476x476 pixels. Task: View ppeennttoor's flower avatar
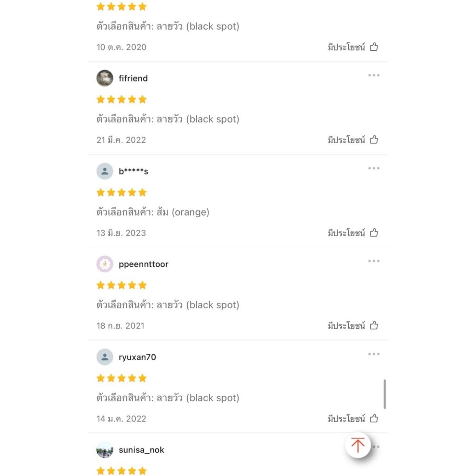(105, 264)
